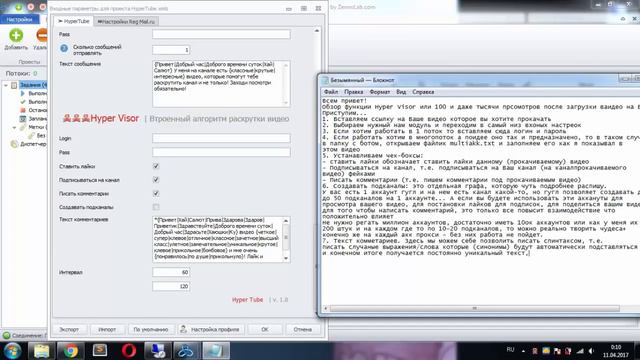Click the comment text box scrollbar thumb

click(x=286, y=238)
